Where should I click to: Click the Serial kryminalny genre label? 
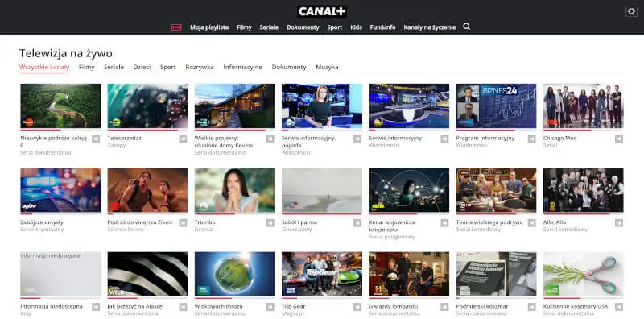[42, 230]
